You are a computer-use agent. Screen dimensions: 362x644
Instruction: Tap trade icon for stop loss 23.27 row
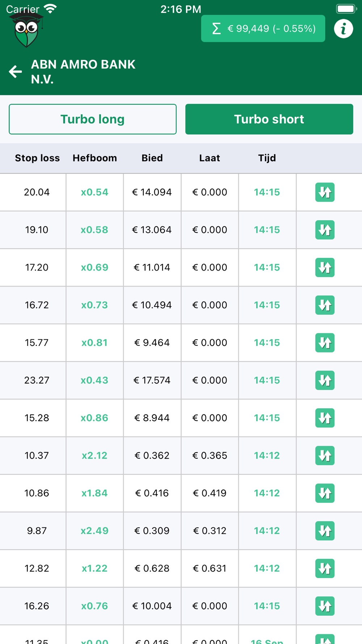tap(325, 381)
